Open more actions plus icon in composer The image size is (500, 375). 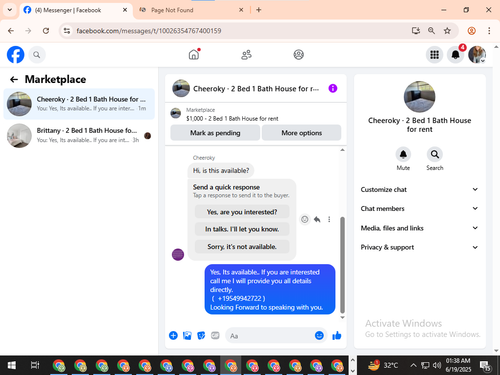click(173, 335)
